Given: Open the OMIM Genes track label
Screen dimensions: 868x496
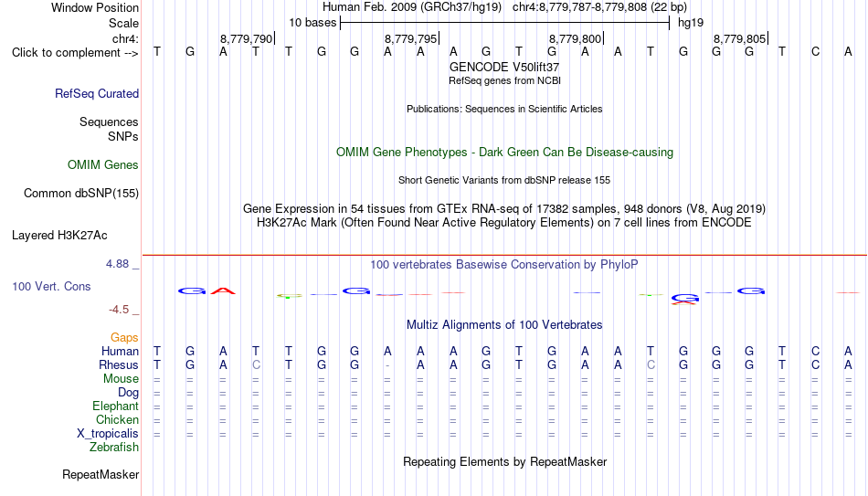Looking at the screenshot, I should [103, 165].
